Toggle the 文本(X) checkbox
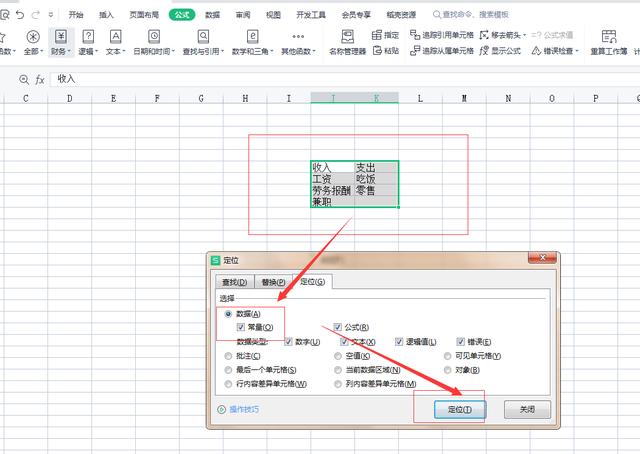Image resolution: width=640 pixels, height=454 pixels. point(344,341)
